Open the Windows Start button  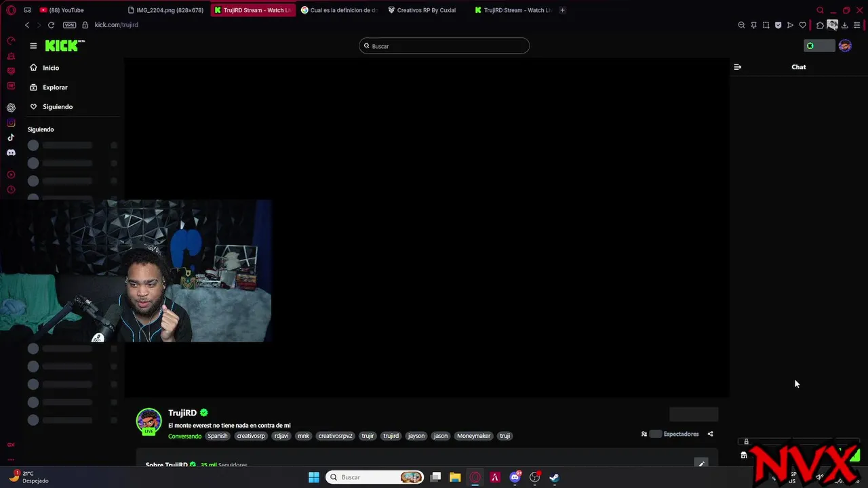[314, 477]
